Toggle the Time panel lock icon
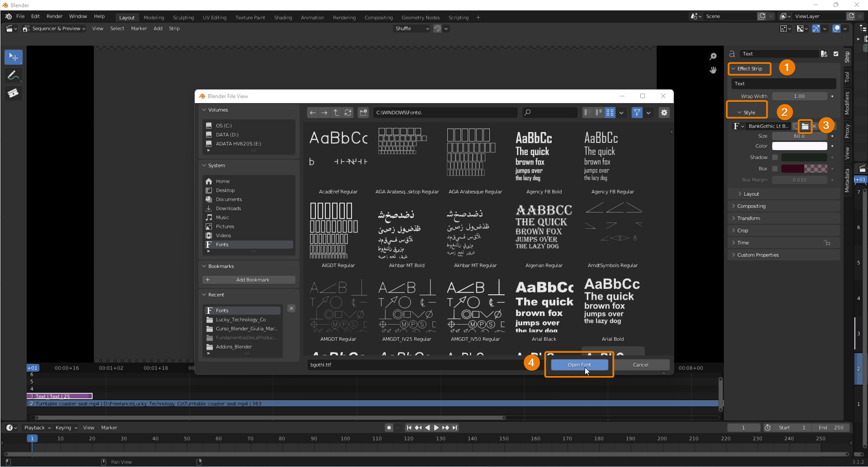The height and width of the screenshot is (467, 868). point(827,243)
